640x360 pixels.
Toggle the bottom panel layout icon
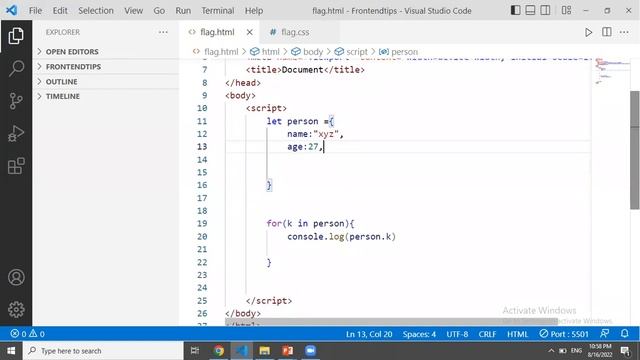pyautogui.click(x=530, y=10)
